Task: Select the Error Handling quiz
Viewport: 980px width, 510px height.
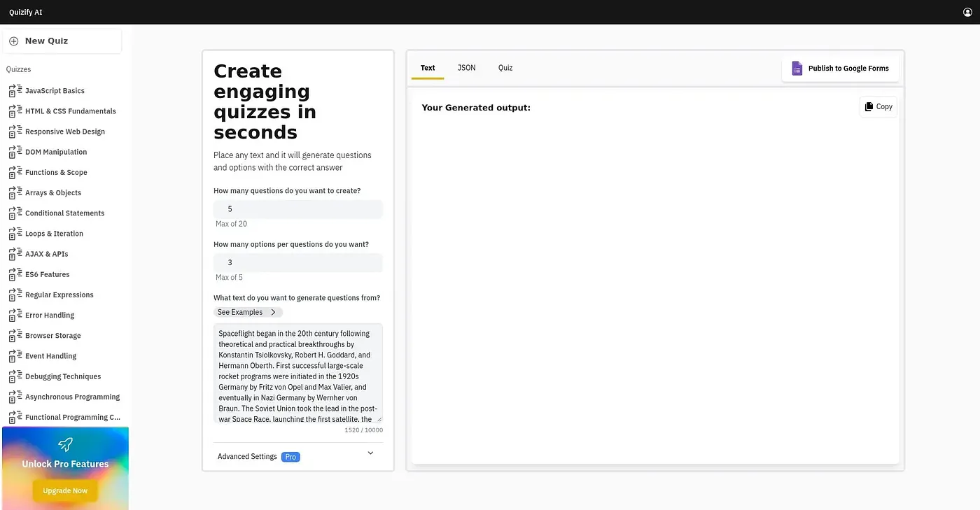Action: point(50,316)
